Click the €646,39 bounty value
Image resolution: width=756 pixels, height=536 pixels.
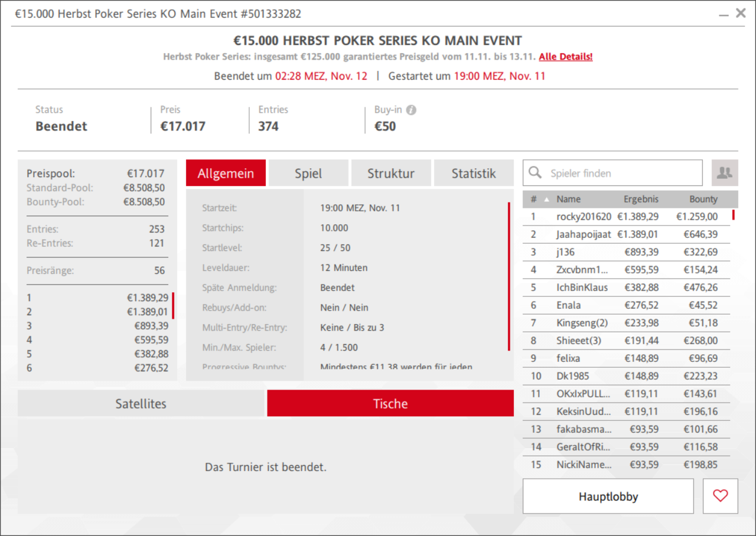tap(701, 234)
